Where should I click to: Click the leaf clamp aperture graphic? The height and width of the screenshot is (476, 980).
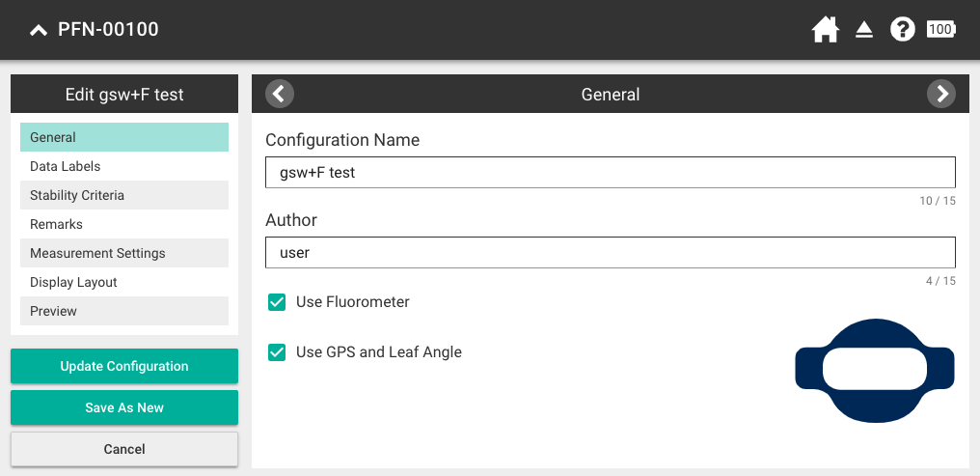pyautogui.click(x=875, y=371)
